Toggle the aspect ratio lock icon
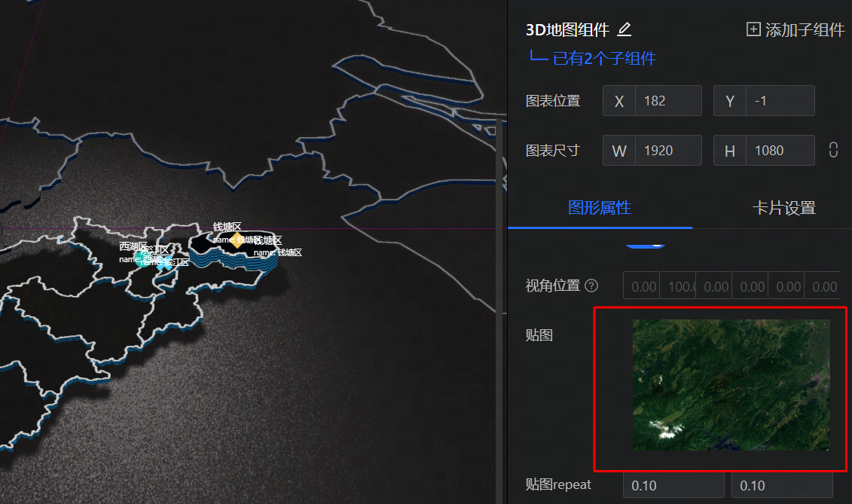Image resolution: width=852 pixels, height=504 pixels. coord(833,150)
